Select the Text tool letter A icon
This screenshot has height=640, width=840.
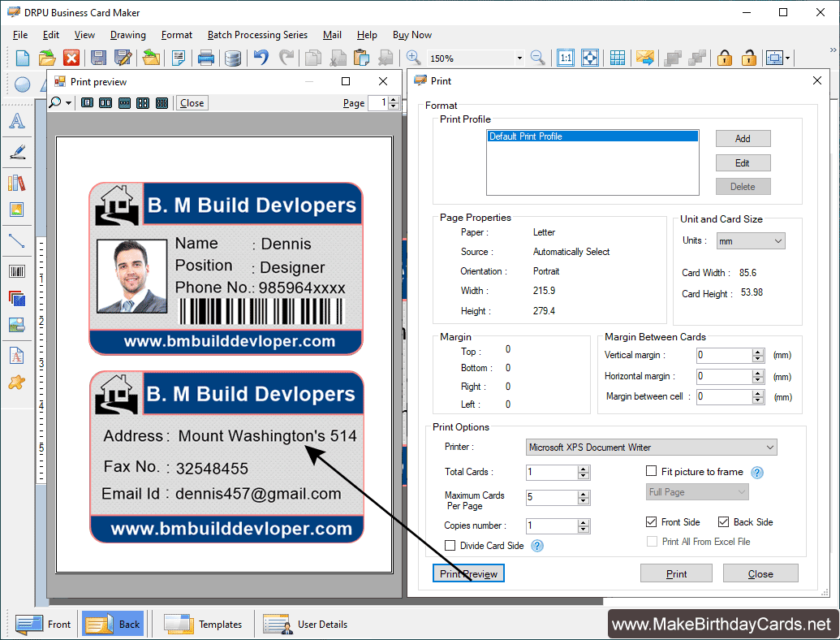coord(17,121)
